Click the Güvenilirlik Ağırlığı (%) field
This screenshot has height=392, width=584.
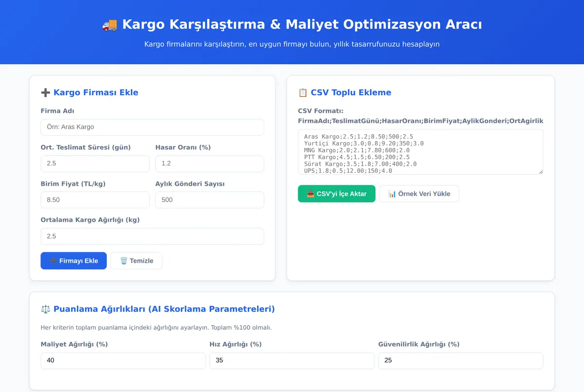pos(460,361)
